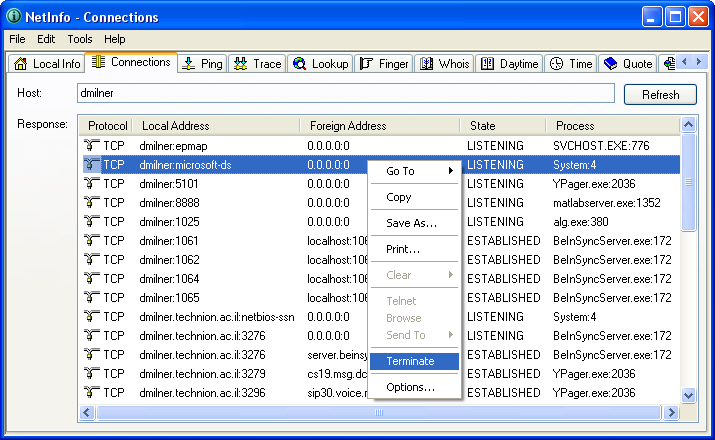
Task: Click the Time clock tab icon
Action: coord(556,64)
